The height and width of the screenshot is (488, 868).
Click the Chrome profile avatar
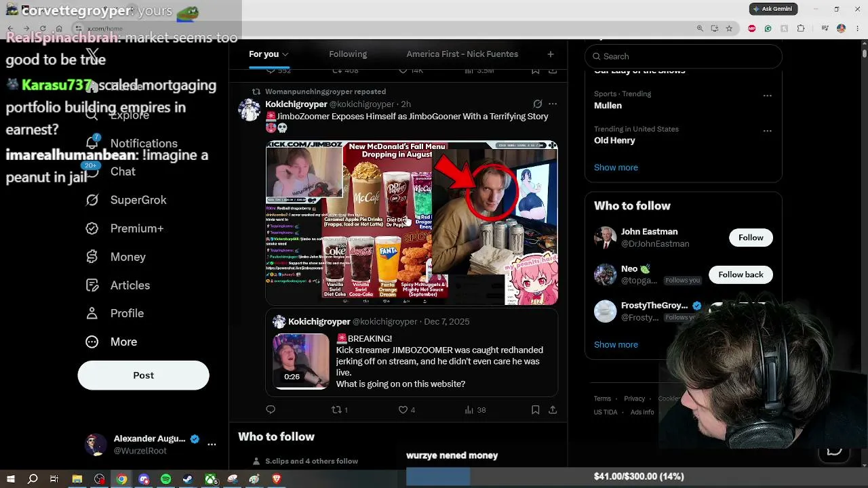pos(841,28)
